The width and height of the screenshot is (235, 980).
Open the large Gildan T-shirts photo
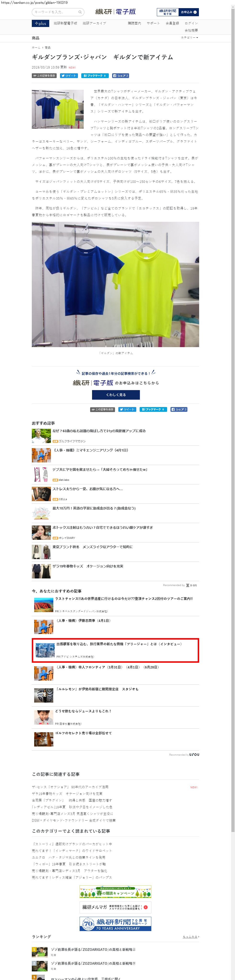pyautogui.click(x=115, y=284)
